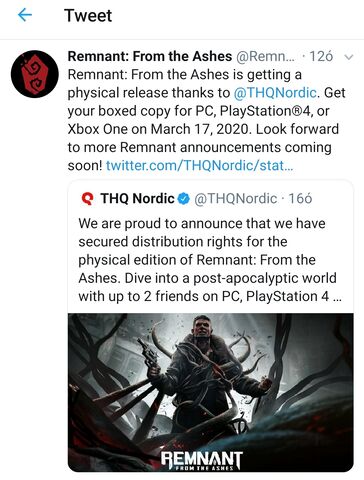
Task: Click the Tweet header title
Action: coord(88,15)
